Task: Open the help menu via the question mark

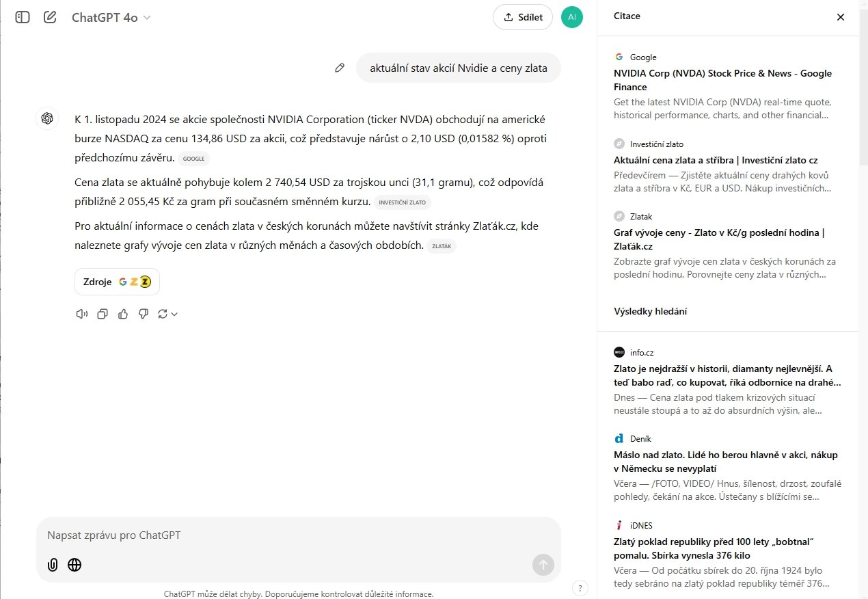Action: [x=580, y=588]
